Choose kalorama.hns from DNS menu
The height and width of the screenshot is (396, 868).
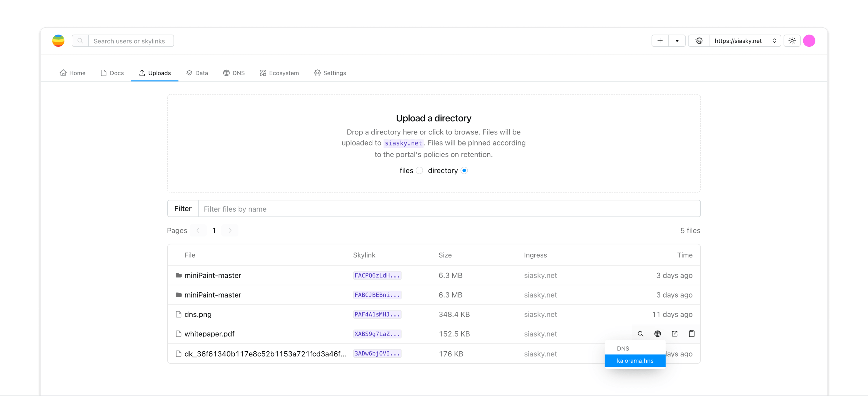click(x=635, y=361)
